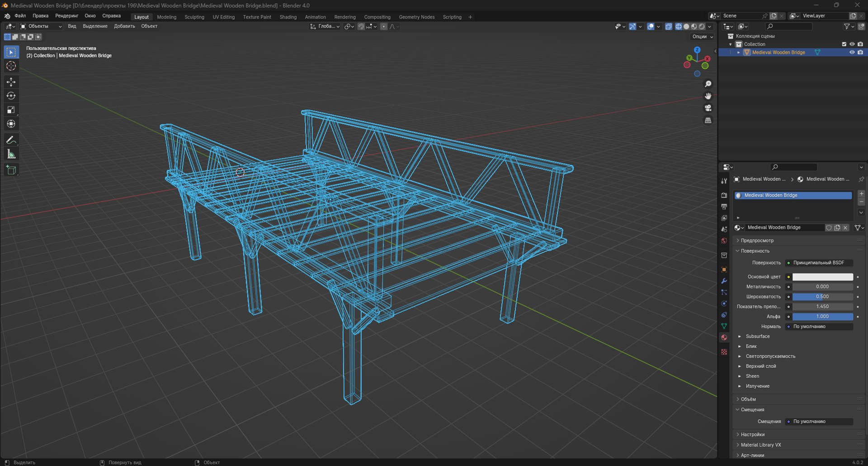Image resolution: width=868 pixels, height=466 pixels.
Task: Open the Add (Добавить) viewport menu
Action: click(x=124, y=26)
